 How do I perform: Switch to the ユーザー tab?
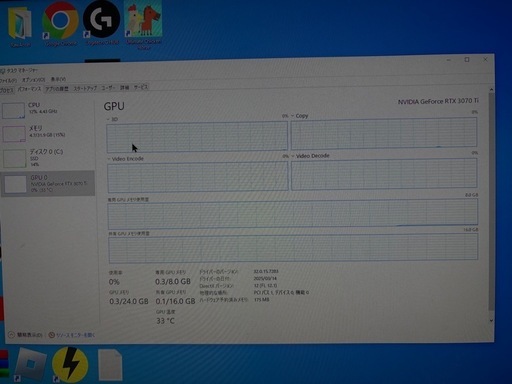coord(108,88)
